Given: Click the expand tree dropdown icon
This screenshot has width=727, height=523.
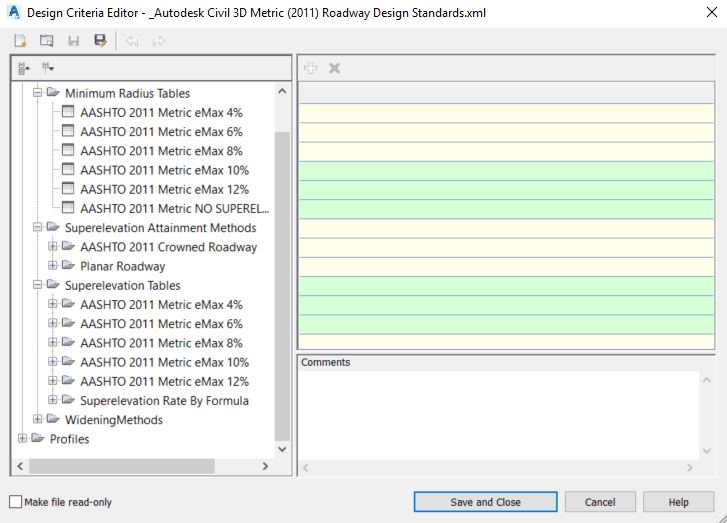Looking at the screenshot, I should 48,68.
